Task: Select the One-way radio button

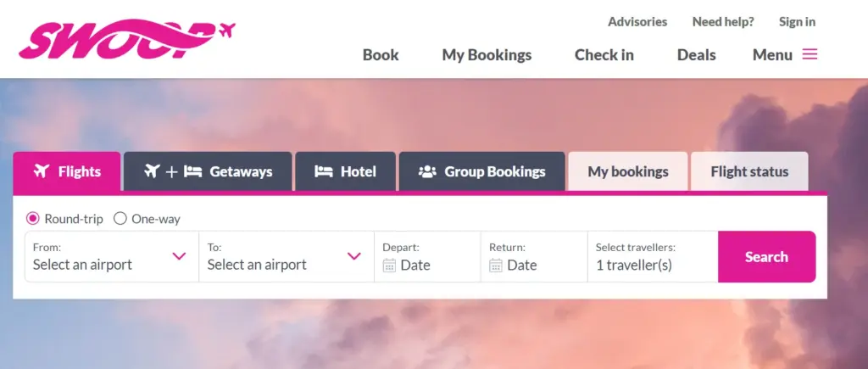Action: 120,218
